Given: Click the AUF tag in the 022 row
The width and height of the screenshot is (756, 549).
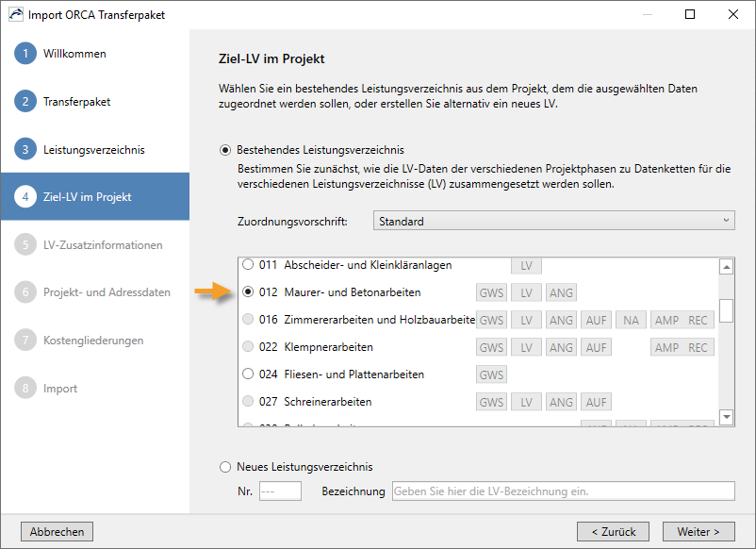Looking at the screenshot, I should tap(597, 347).
